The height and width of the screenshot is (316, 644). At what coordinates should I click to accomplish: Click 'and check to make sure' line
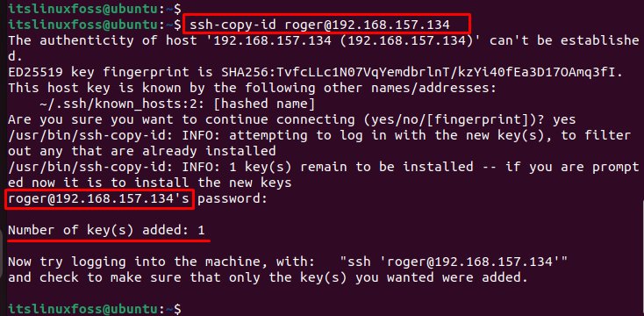pyautogui.click(x=268, y=277)
